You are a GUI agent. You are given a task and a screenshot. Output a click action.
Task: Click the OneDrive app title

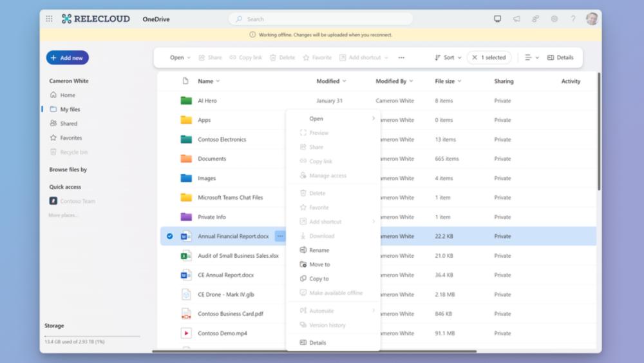pos(156,19)
